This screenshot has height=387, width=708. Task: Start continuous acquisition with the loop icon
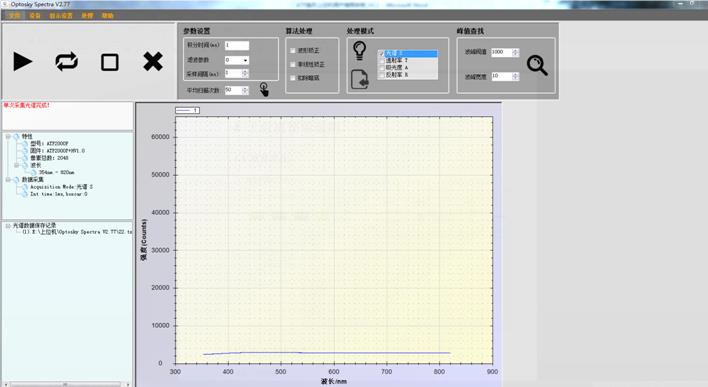66,61
